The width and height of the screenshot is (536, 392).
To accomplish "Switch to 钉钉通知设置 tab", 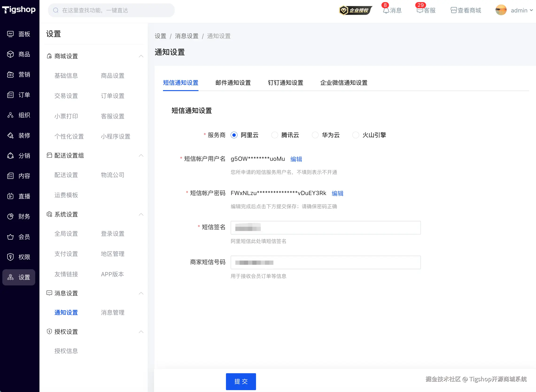I will 285,83.
